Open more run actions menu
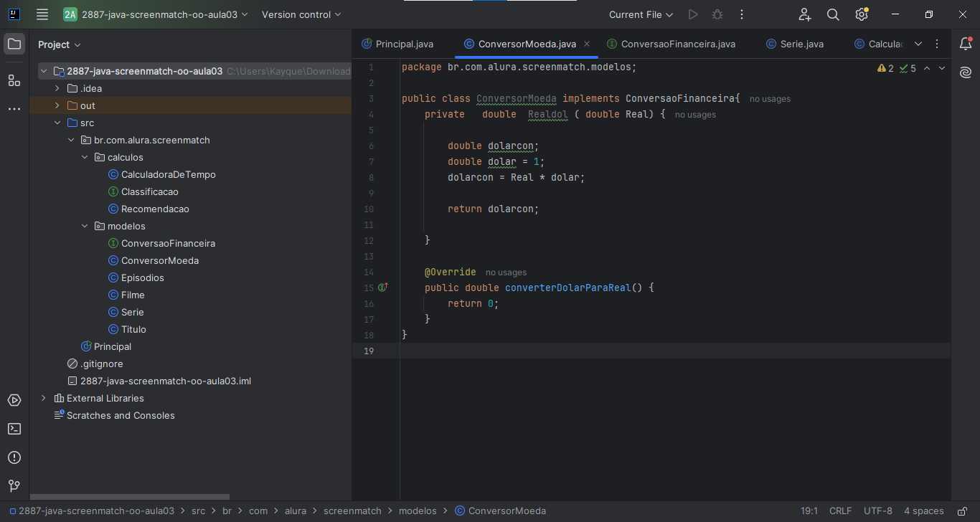 [x=742, y=14]
